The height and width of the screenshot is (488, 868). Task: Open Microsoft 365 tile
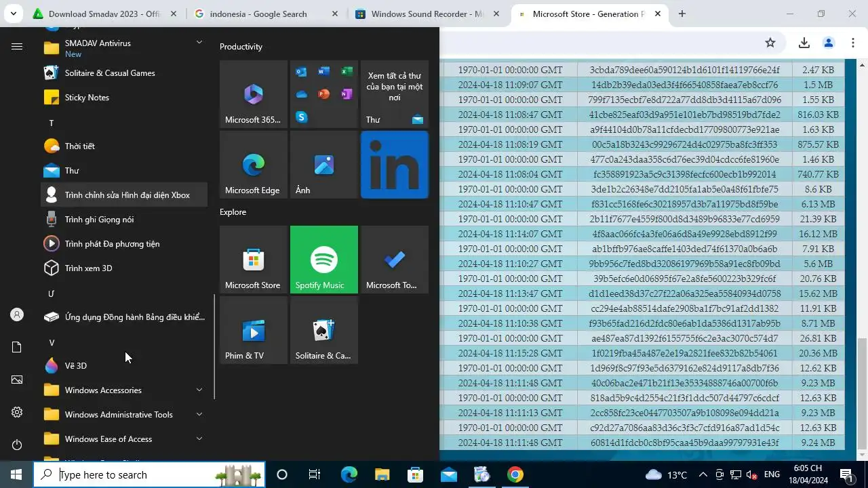click(x=254, y=94)
